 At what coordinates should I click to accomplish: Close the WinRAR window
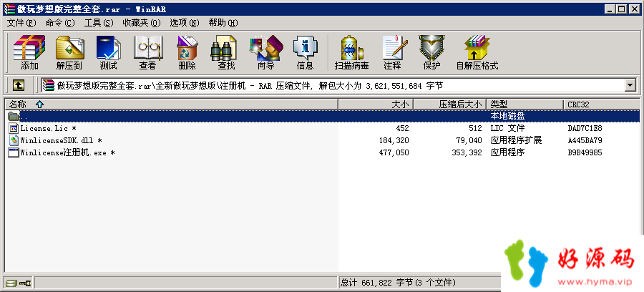coord(636,9)
